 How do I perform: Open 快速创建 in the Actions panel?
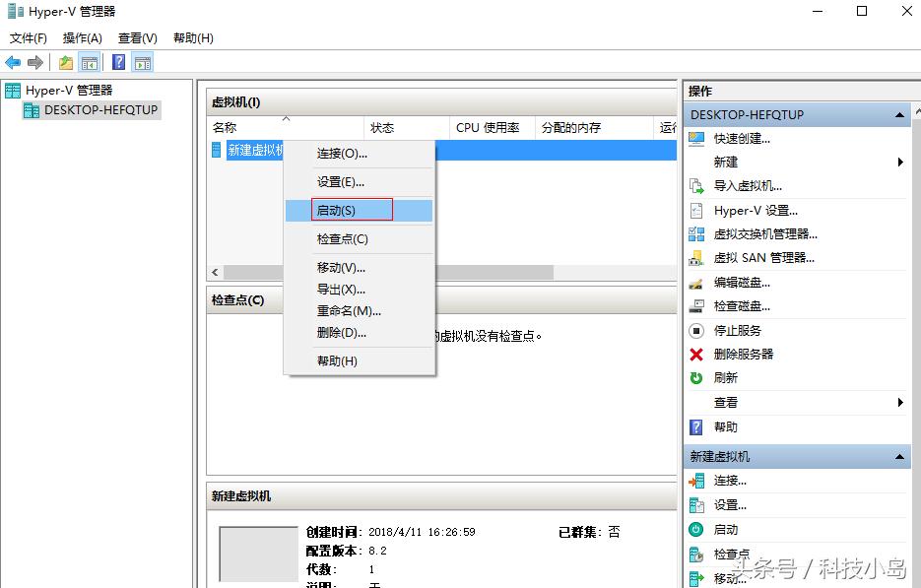point(736,138)
